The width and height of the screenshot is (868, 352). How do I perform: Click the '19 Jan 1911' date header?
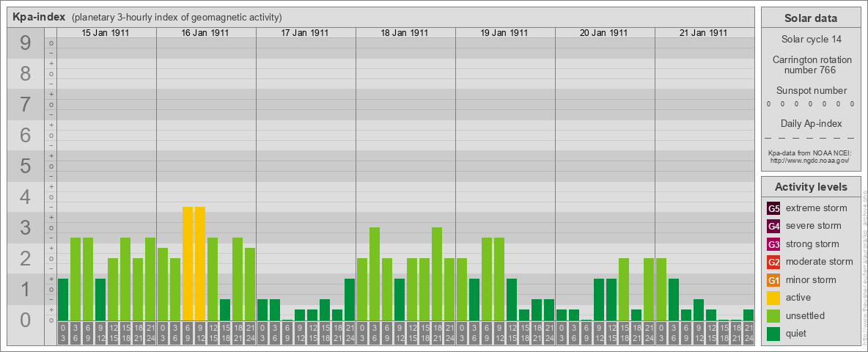tap(504, 33)
